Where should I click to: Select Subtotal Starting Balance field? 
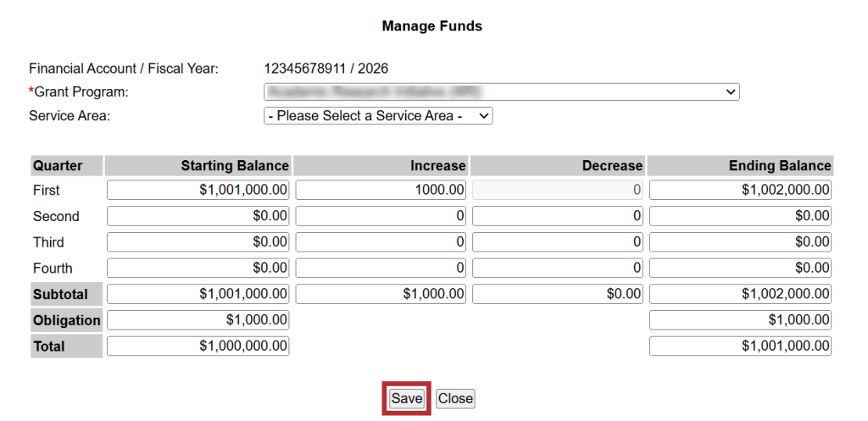[198, 294]
